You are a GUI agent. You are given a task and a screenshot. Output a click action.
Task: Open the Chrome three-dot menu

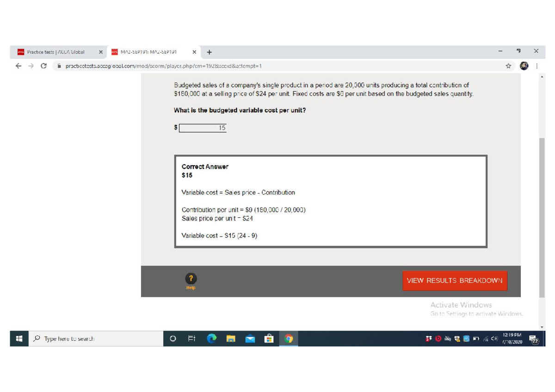tap(536, 66)
